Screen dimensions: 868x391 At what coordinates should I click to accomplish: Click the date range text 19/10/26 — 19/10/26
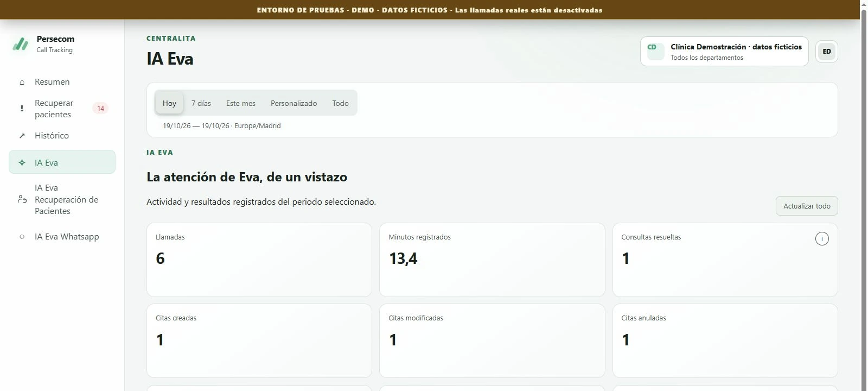196,125
